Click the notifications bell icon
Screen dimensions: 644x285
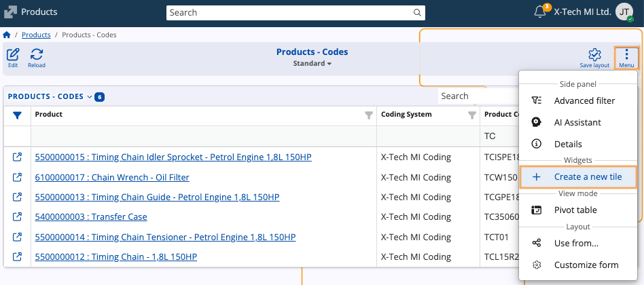(541, 12)
